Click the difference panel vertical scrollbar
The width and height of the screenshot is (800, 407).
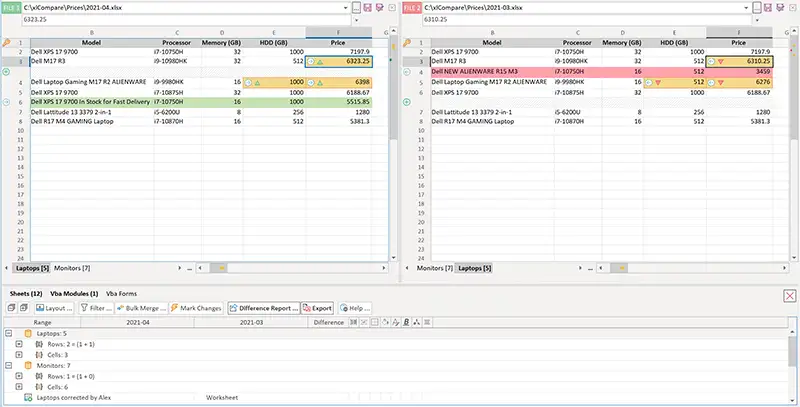792,352
